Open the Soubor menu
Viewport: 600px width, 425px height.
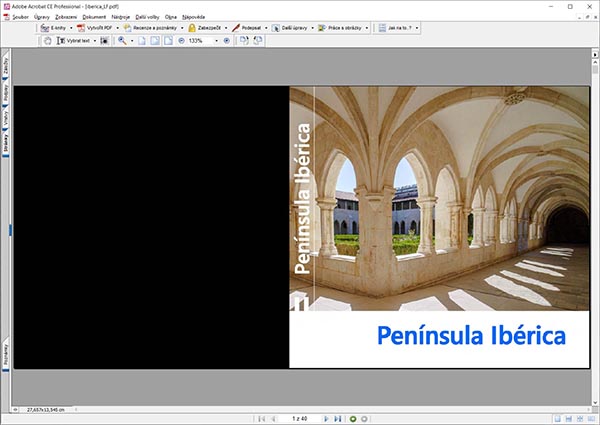pos(21,17)
